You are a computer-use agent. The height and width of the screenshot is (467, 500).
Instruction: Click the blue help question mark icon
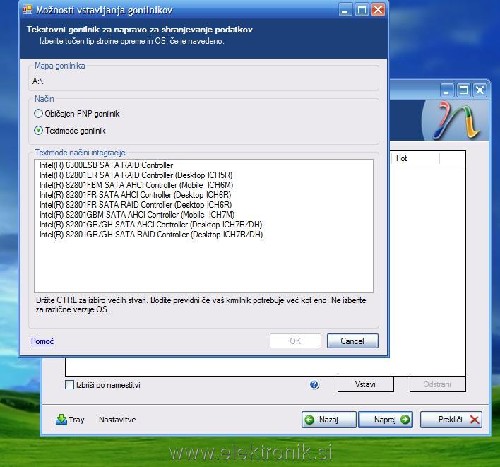[314, 385]
